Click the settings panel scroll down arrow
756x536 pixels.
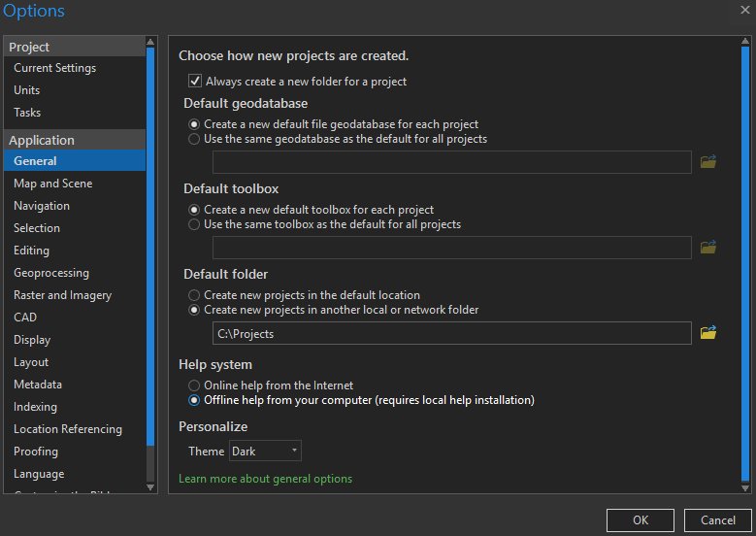pyautogui.click(x=745, y=487)
